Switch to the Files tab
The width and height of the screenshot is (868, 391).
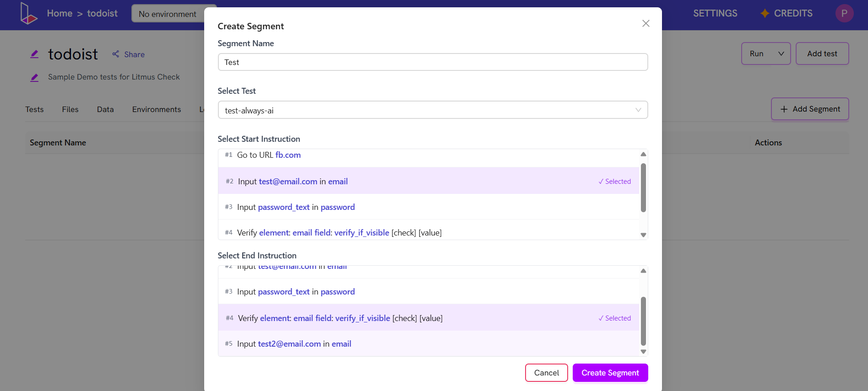coord(70,109)
